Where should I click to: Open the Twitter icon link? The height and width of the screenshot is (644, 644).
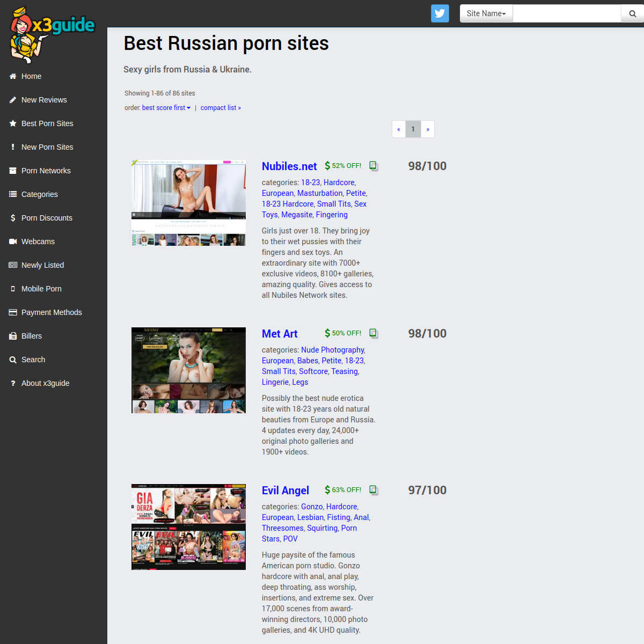[440, 13]
